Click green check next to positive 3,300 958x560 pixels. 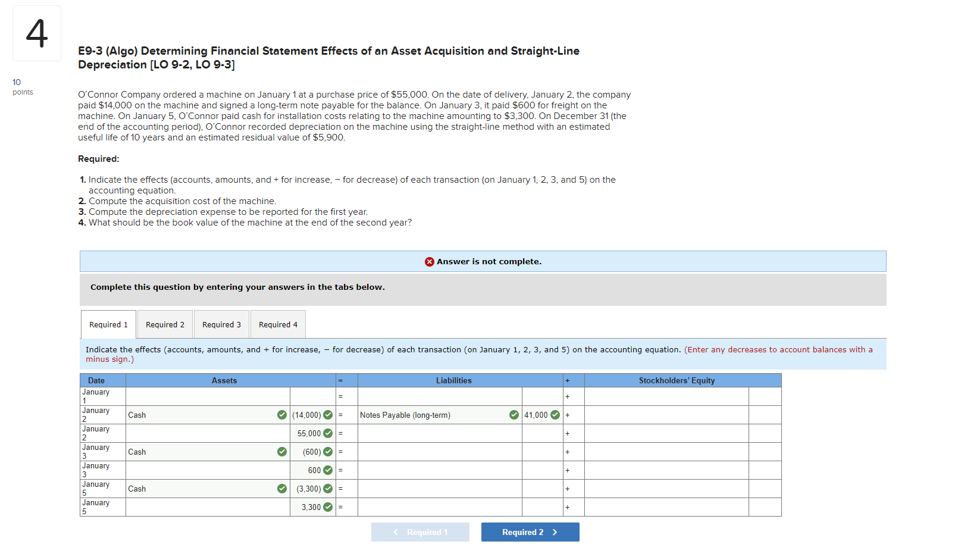pyautogui.click(x=328, y=507)
